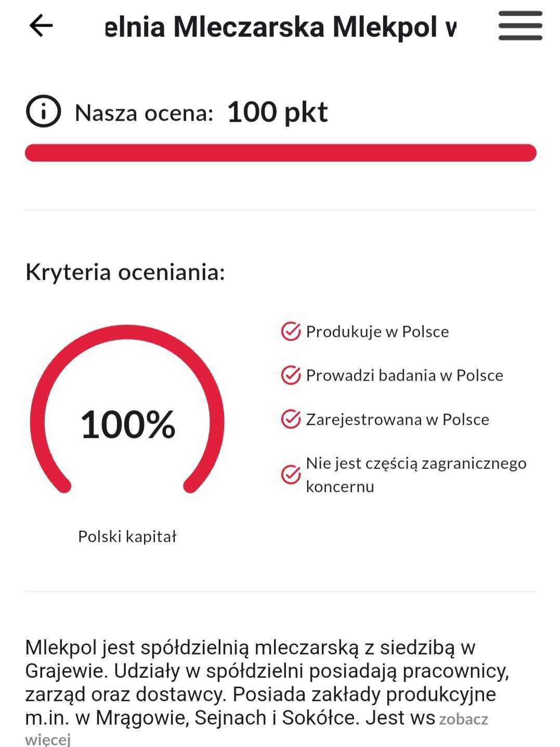Tap the red score progress bar
The image size is (560, 747).
(x=280, y=151)
